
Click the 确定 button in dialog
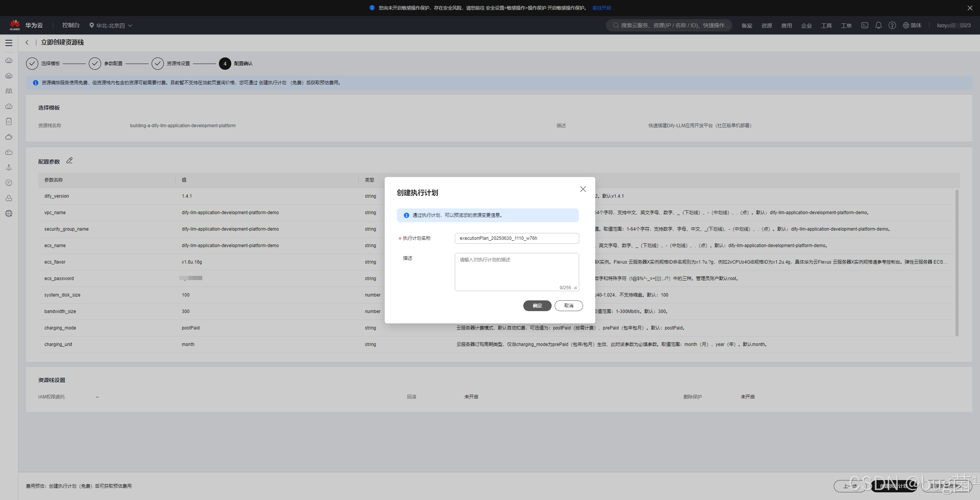(537, 306)
